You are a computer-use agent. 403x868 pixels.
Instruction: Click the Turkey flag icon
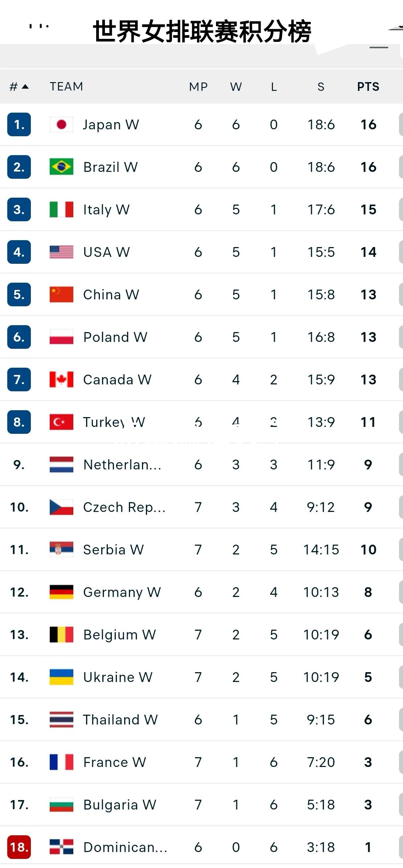[61, 422]
